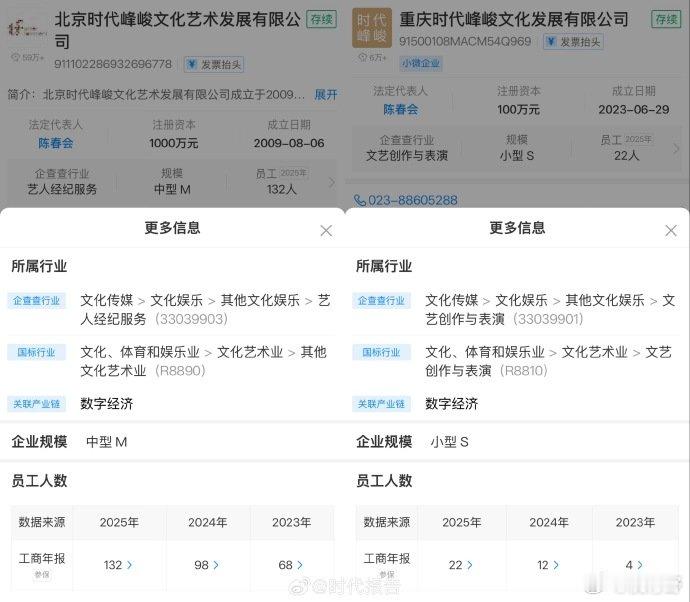Tap left 关联产业链 tag label

[37, 404]
